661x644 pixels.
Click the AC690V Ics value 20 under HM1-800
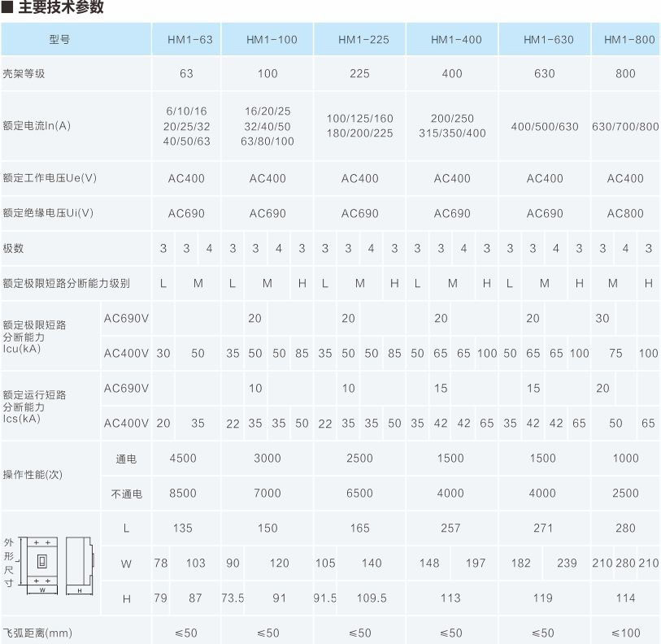click(602, 389)
